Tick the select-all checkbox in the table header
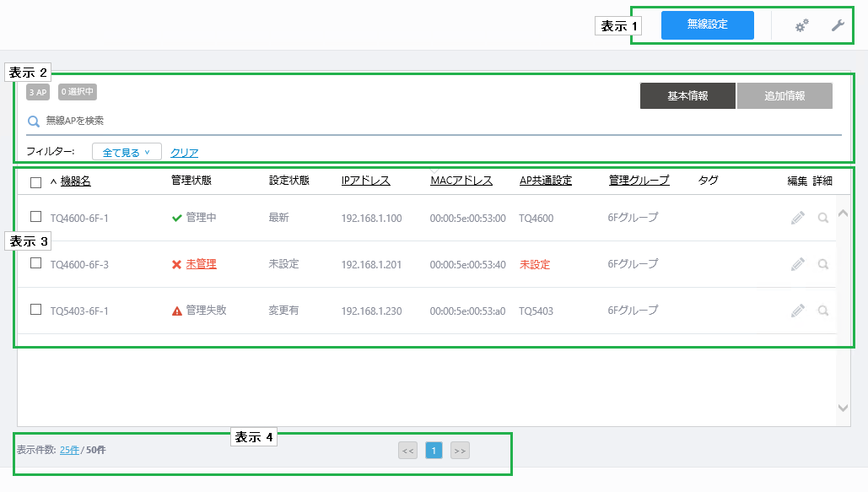This screenshot has width=868, height=492. click(36, 182)
